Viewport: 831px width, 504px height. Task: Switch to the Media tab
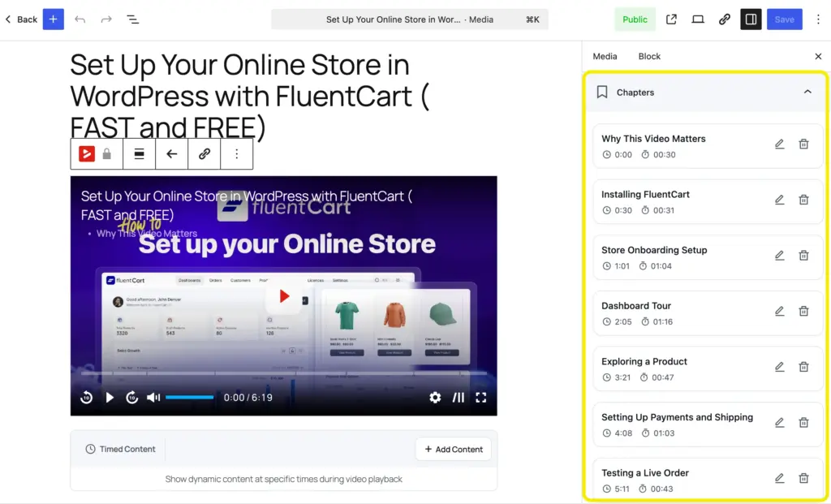pos(605,56)
